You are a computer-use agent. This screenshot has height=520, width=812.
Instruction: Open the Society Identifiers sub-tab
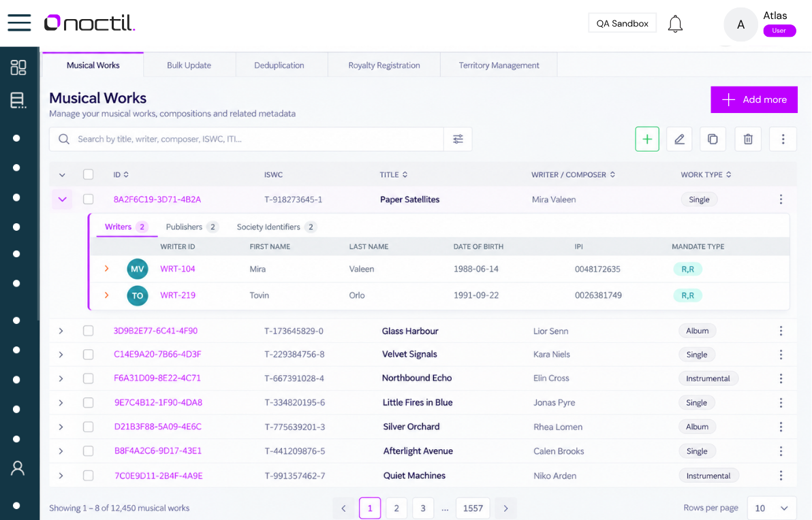277,227
